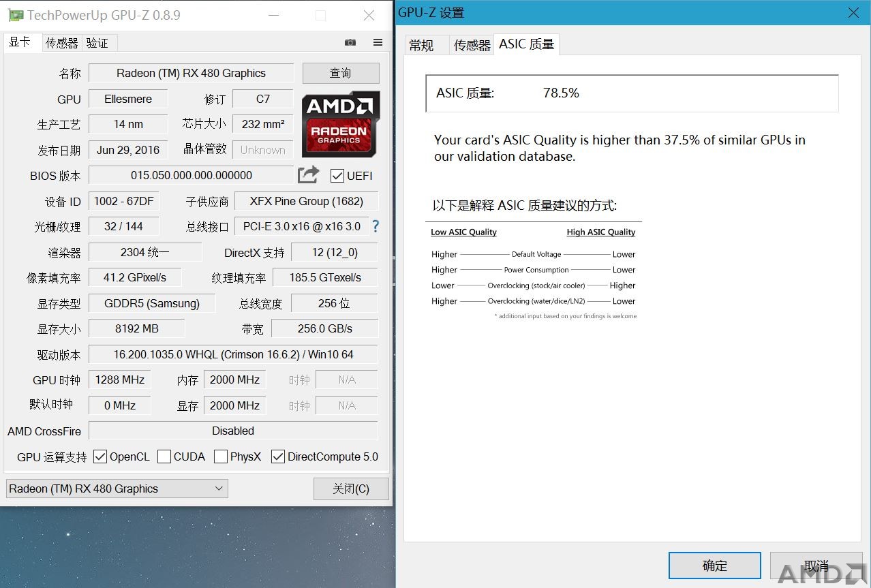Viewport: 871px width, 588px height.
Task: Click the revision field showing C7
Action: click(263, 99)
